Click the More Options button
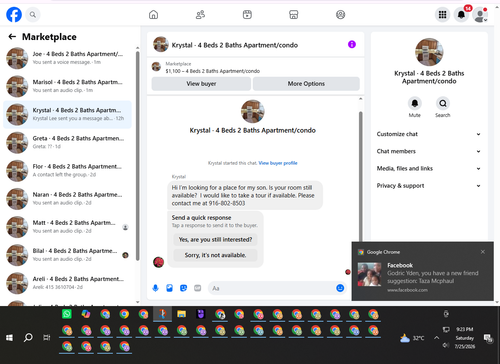This screenshot has height=364, width=500. coord(306,84)
